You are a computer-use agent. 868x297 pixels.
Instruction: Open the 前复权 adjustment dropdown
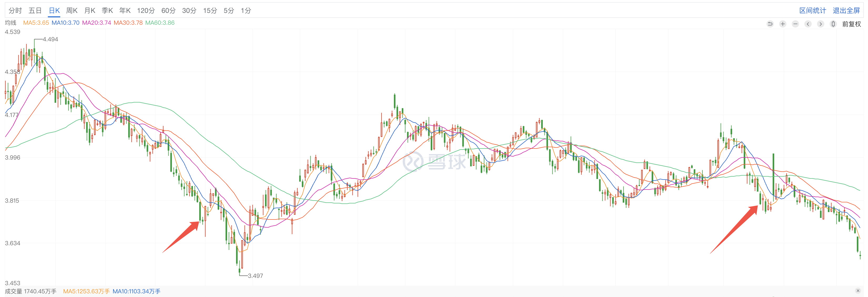[851, 24]
